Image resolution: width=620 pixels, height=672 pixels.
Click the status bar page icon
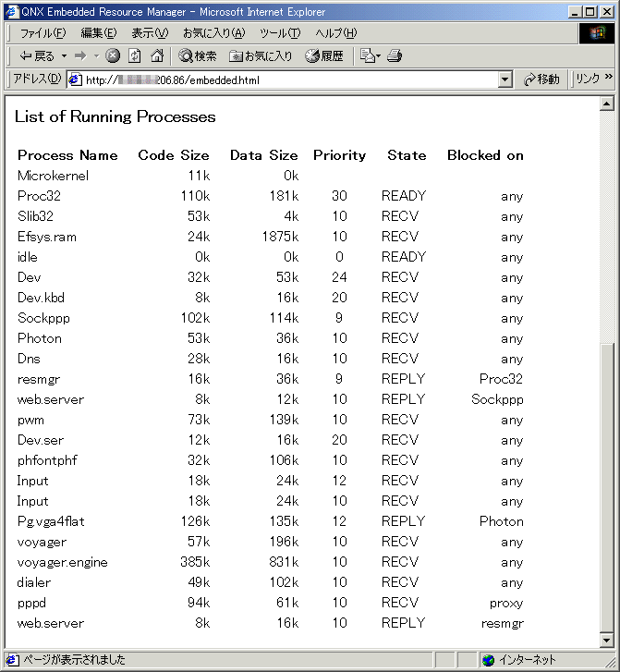tap(12, 660)
